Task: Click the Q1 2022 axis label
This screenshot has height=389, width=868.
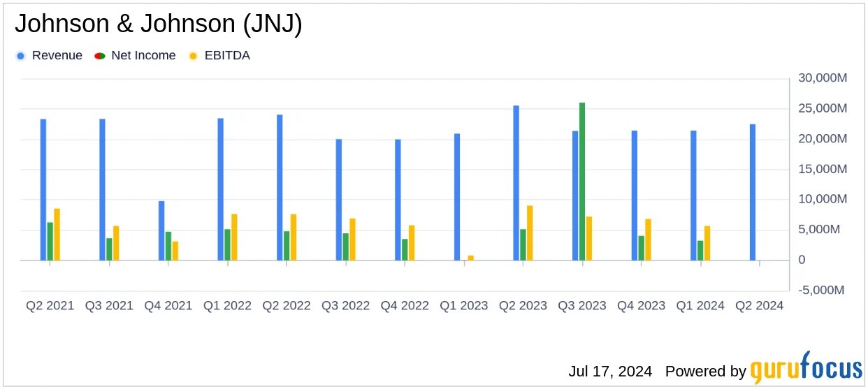Action: [227, 306]
